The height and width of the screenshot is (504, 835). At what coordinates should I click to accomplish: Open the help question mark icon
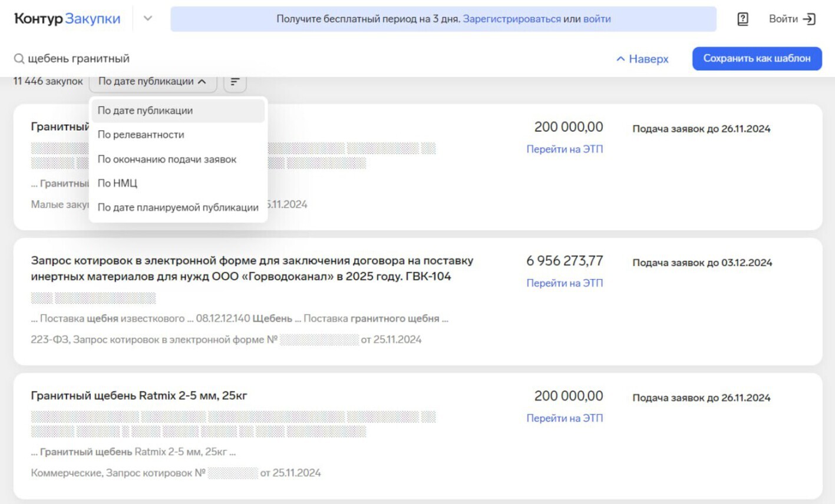click(742, 19)
